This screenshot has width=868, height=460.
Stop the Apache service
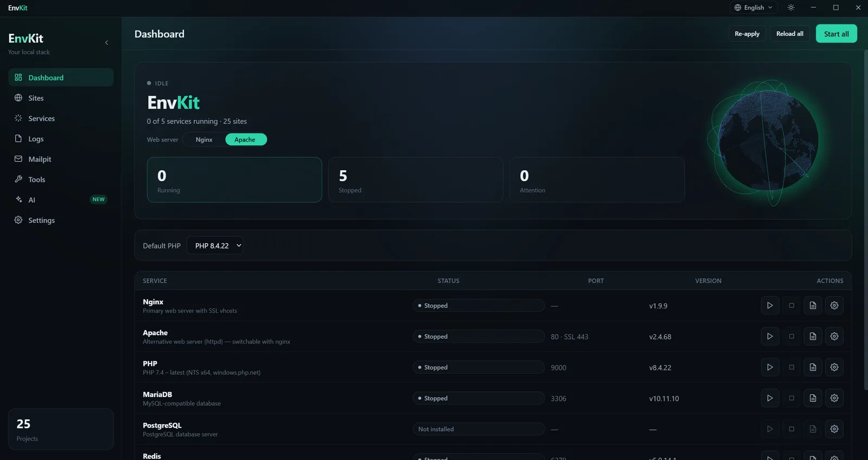pos(792,336)
